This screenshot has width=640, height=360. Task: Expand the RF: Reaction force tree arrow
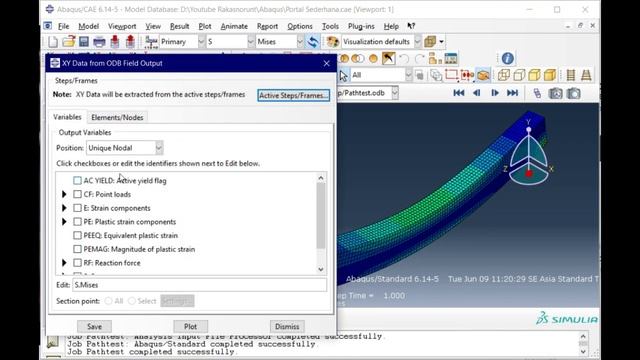64,263
